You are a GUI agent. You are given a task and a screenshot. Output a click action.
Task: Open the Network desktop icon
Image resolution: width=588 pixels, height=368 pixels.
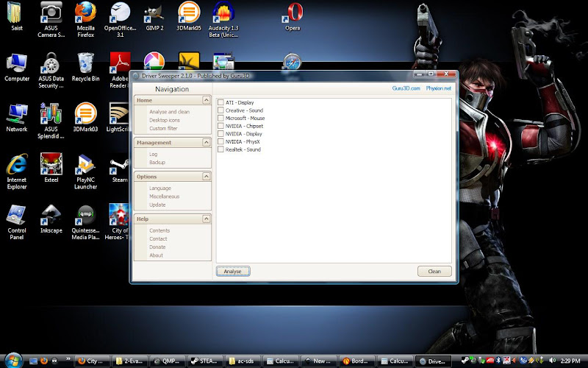(x=17, y=118)
